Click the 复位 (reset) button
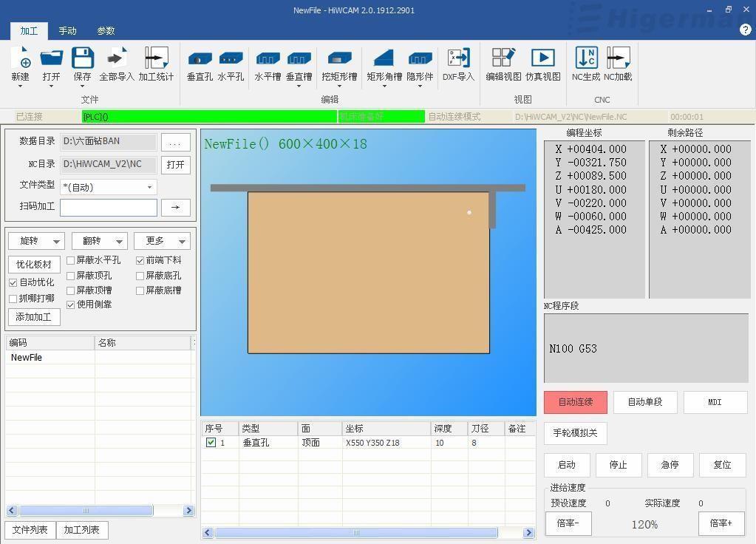Image resolution: width=756 pixels, height=544 pixels. click(x=722, y=465)
